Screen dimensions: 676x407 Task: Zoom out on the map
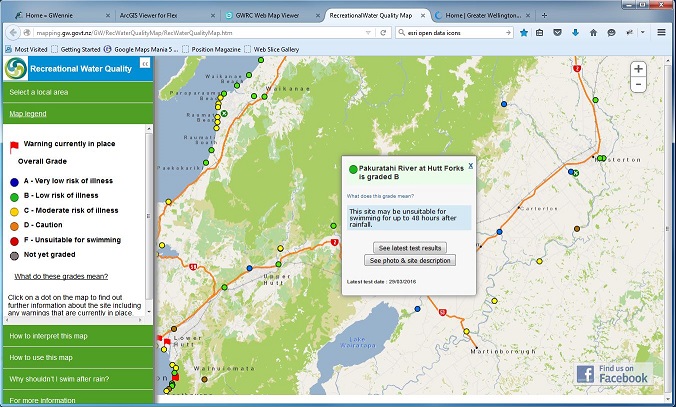tap(638, 85)
